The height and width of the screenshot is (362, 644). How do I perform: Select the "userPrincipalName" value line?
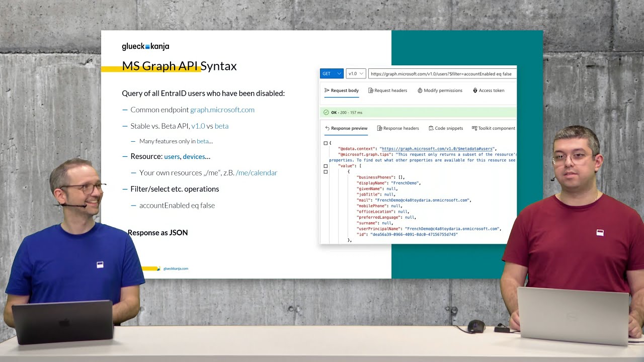pyautogui.click(x=429, y=229)
